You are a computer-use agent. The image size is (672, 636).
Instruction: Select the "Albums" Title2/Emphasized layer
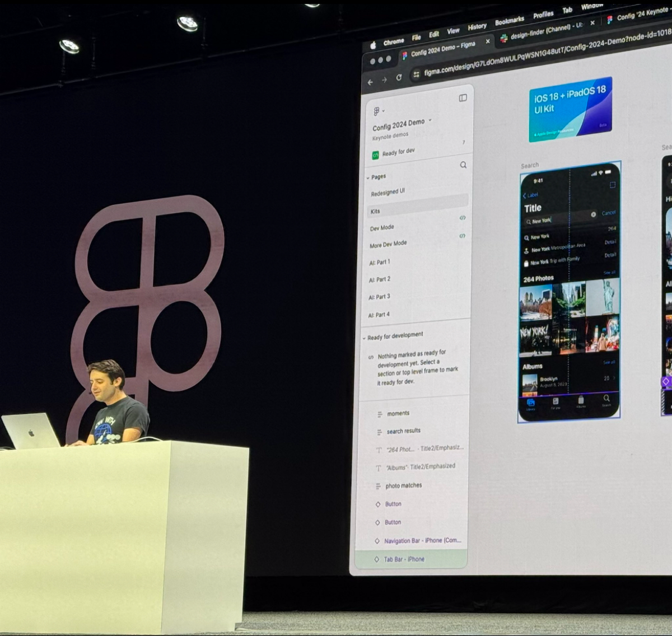coord(420,467)
